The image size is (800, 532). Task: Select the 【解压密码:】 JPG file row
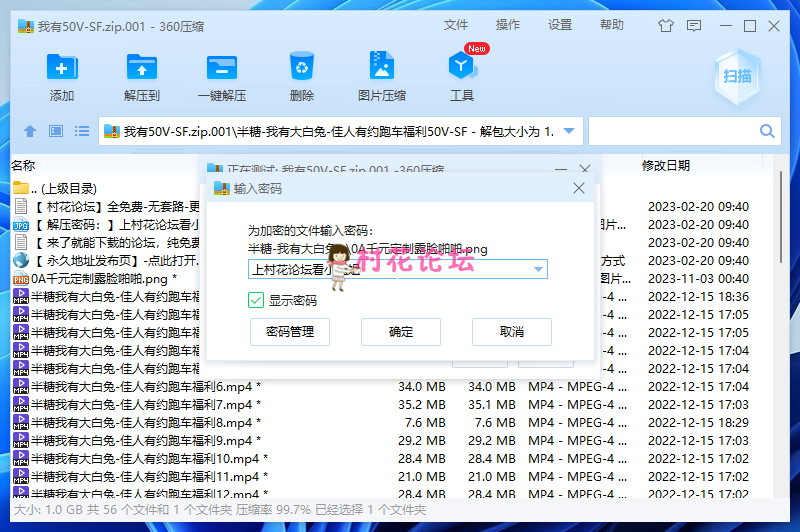tap(106, 225)
